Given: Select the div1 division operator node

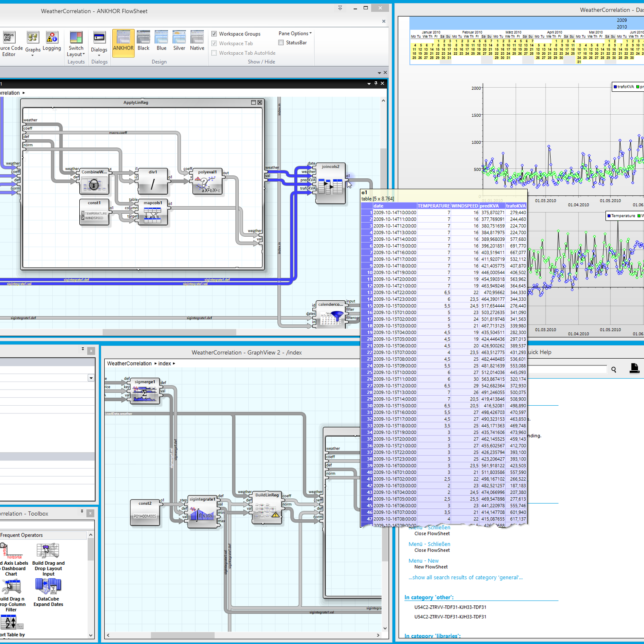Looking at the screenshot, I should [x=153, y=181].
